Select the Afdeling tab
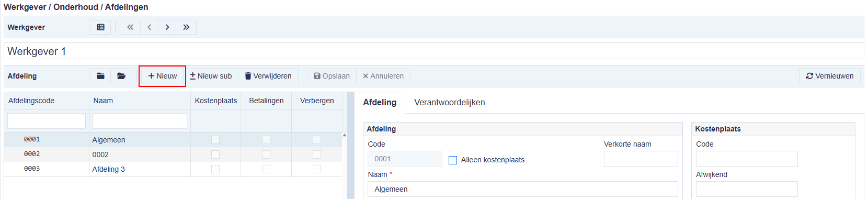The image size is (868, 199). (x=380, y=103)
